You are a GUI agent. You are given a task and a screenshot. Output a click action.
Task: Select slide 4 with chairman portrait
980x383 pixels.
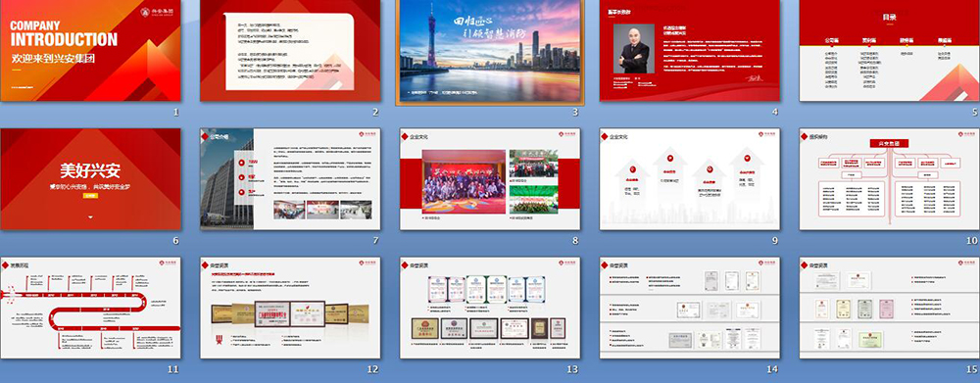click(x=689, y=50)
